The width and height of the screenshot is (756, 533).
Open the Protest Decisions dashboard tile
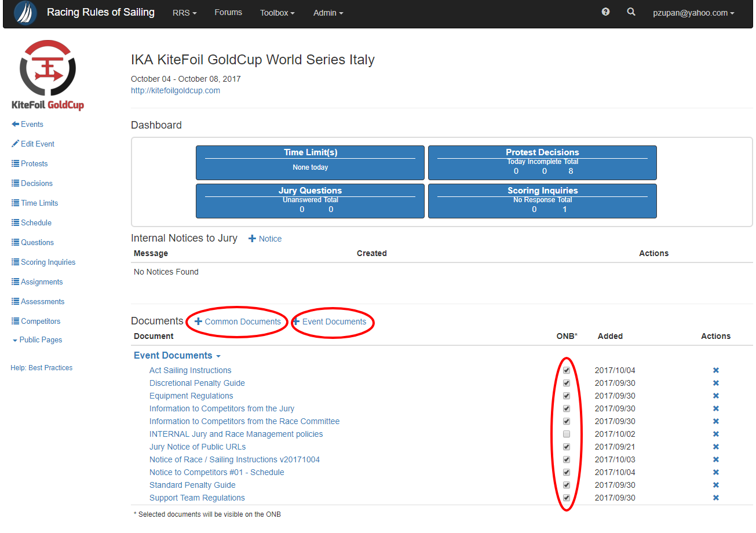tap(542, 163)
